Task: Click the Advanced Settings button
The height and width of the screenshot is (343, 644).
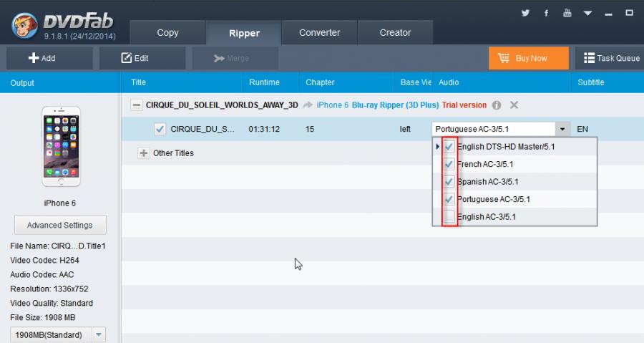Action: point(60,225)
